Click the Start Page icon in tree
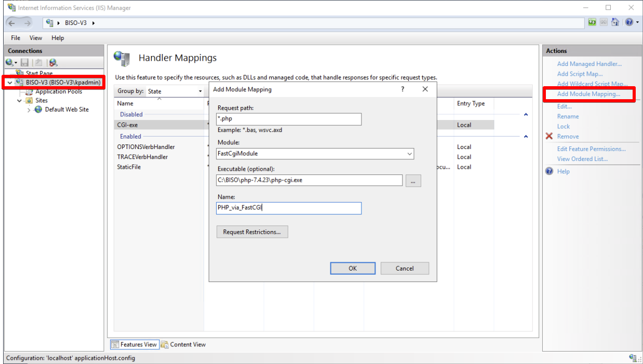The width and height of the screenshot is (643, 364). [20, 73]
